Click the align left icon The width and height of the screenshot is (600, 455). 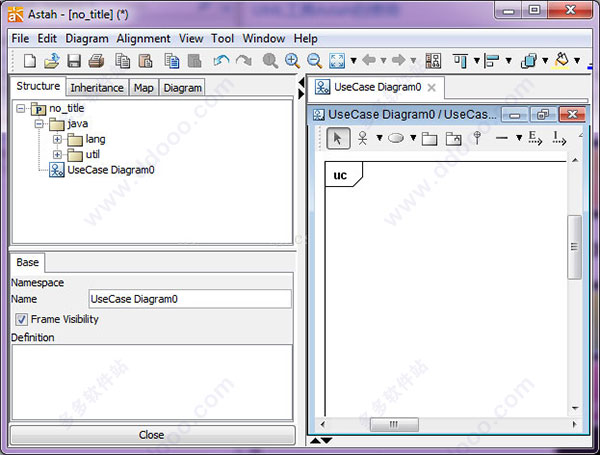(492, 61)
